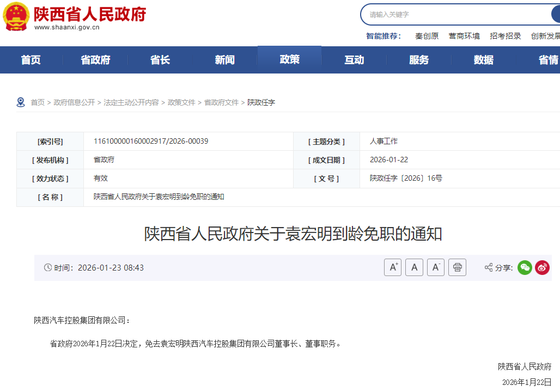Viewport: 560px width, 392px height.
Task: Click the A- icon to shrink article text
Action: click(435, 267)
